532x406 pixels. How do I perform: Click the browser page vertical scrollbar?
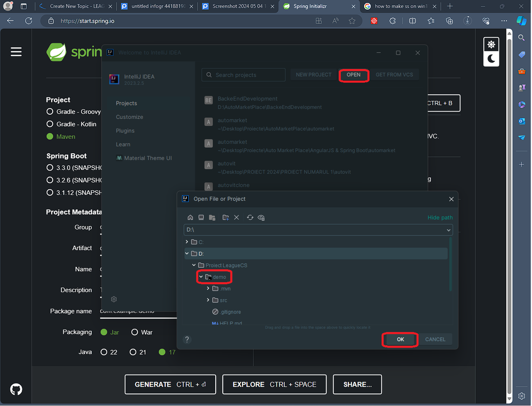[509, 216]
